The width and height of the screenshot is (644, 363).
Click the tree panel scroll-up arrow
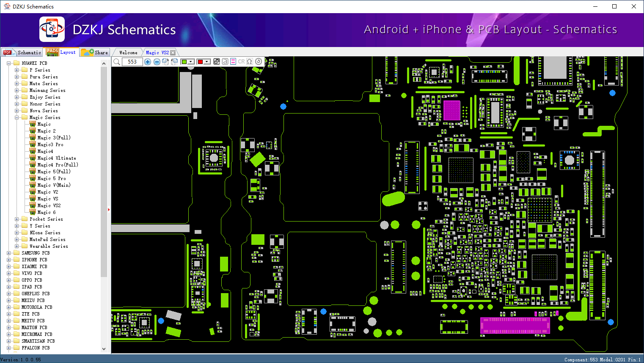pos(104,64)
